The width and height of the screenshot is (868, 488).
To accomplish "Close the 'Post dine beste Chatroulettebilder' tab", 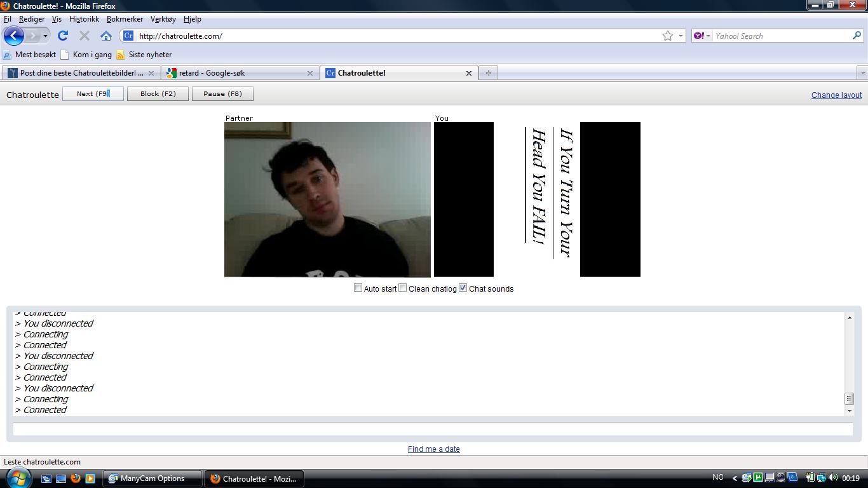I will 151,73.
